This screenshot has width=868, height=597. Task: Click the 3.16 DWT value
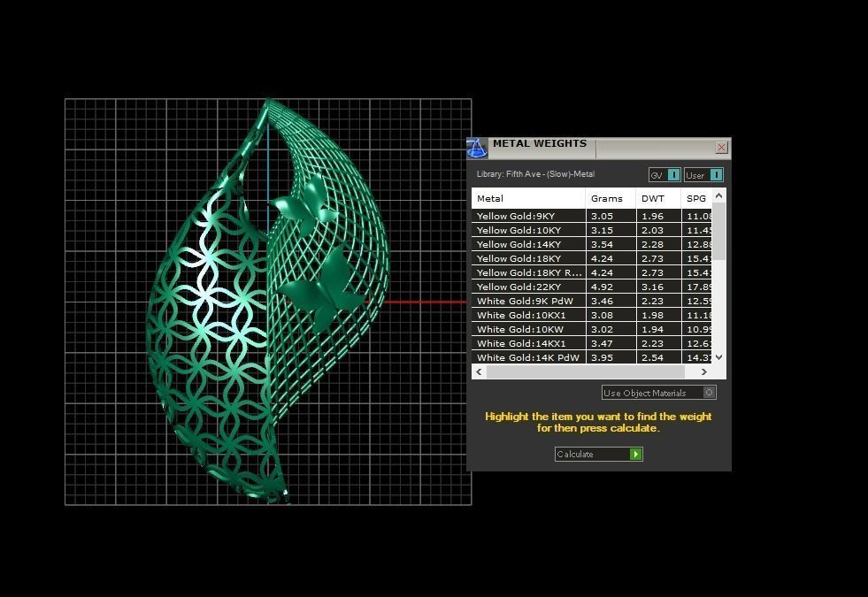coord(652,287)
